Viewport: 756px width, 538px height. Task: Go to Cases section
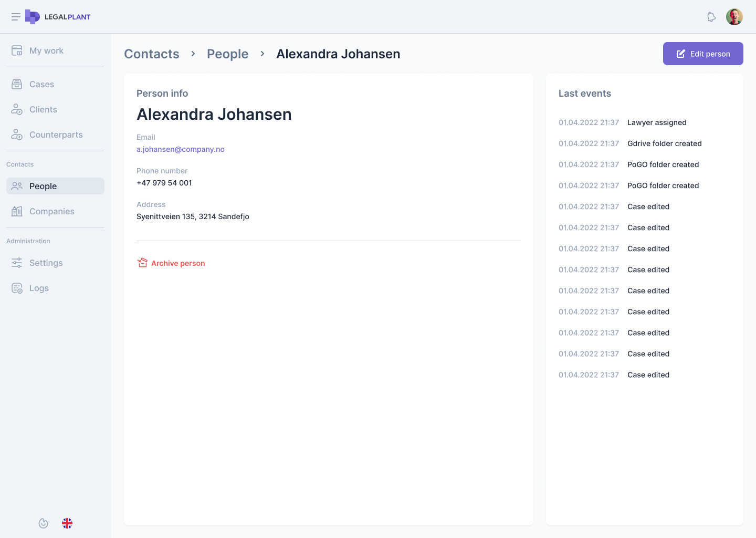click(x=41, y=85)
